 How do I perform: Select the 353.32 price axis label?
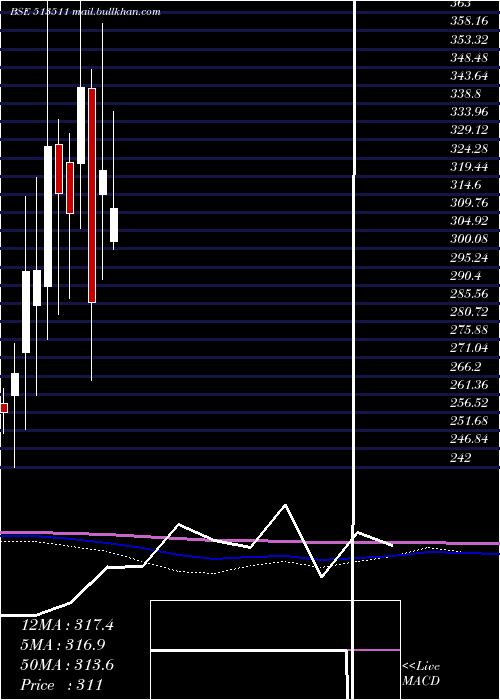[468, 39]
